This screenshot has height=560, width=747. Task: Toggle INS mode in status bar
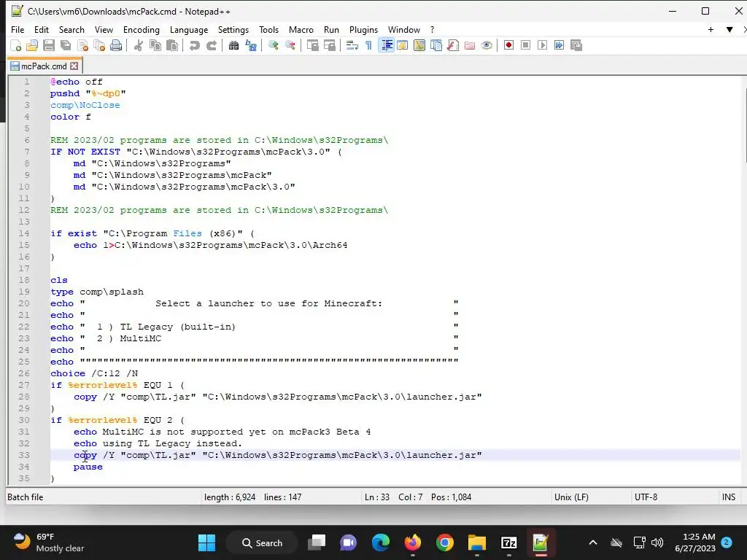729,497
